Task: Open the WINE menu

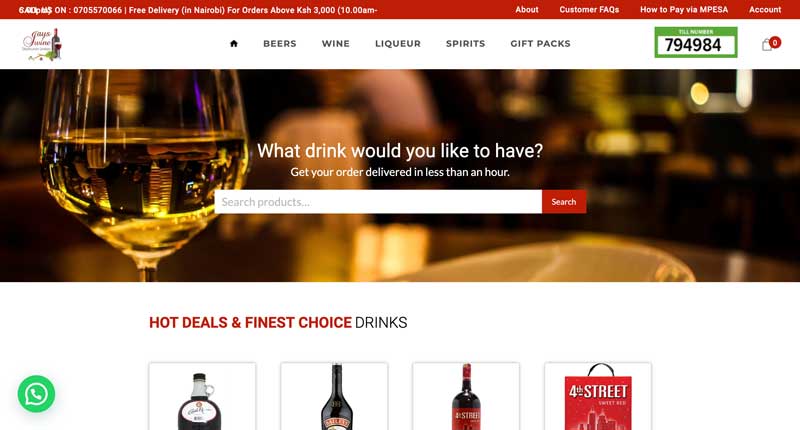Action: click(336, 44)
